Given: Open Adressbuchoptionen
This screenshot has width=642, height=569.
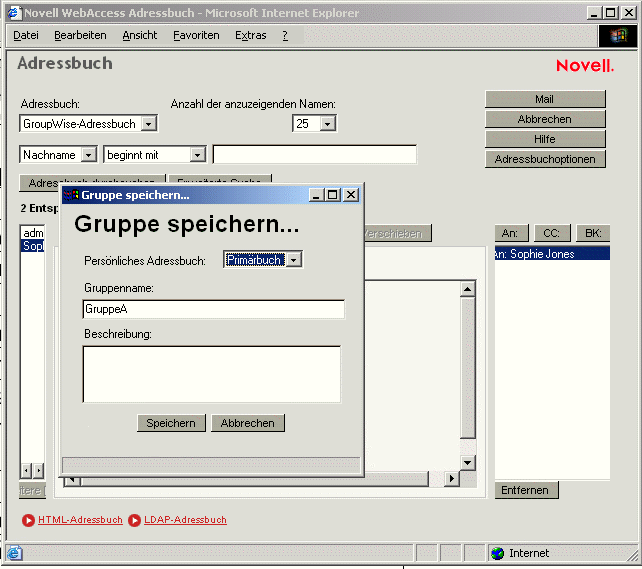Looking at the screenshot, I should click(545, 159).
